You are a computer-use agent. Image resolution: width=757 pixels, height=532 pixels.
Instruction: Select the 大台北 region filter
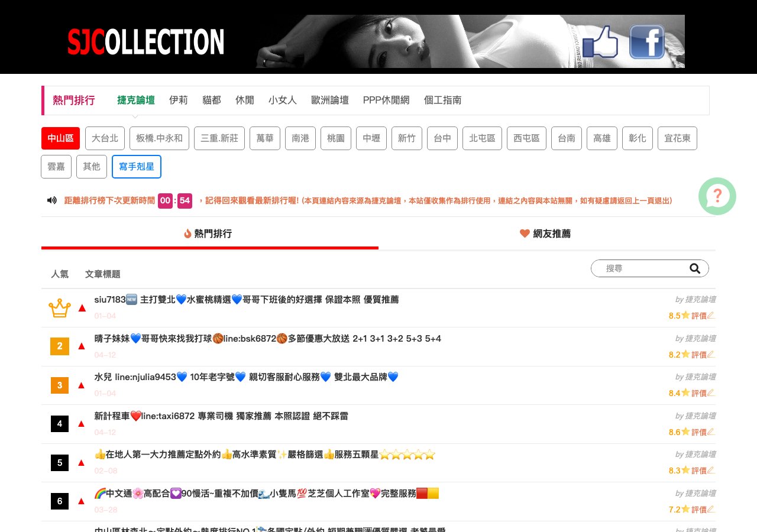tap(105, 138)
